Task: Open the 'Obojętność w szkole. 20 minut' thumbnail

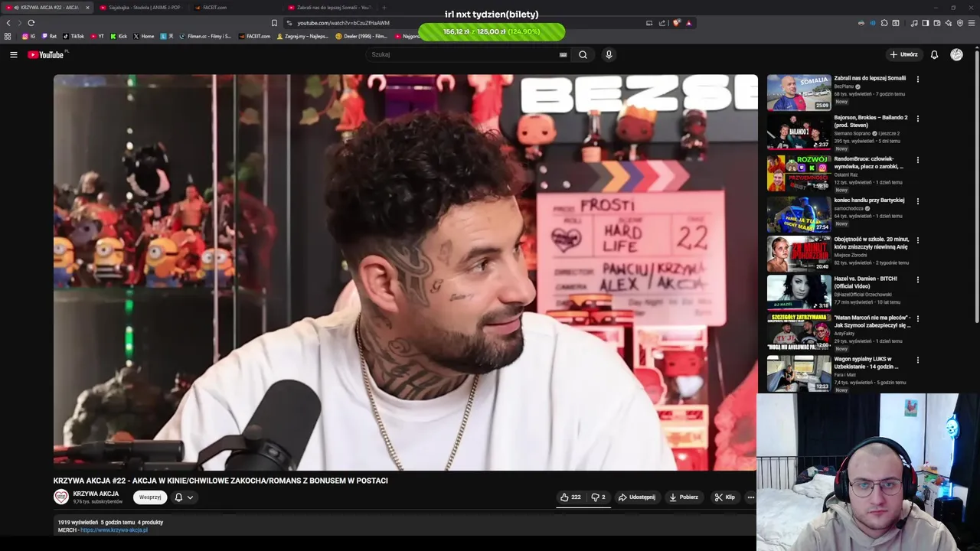Action: coord(799,253)
